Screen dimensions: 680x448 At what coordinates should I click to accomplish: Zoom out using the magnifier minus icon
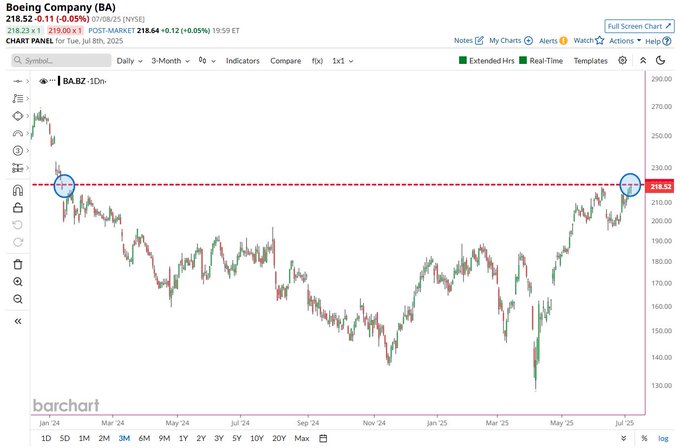pyautogui.click(x=18, y=299)
